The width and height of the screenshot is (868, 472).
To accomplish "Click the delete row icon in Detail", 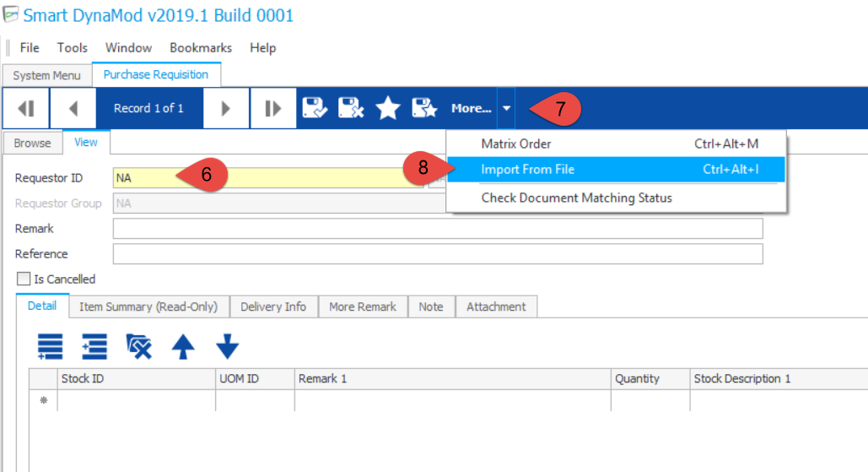I will 138,347.
